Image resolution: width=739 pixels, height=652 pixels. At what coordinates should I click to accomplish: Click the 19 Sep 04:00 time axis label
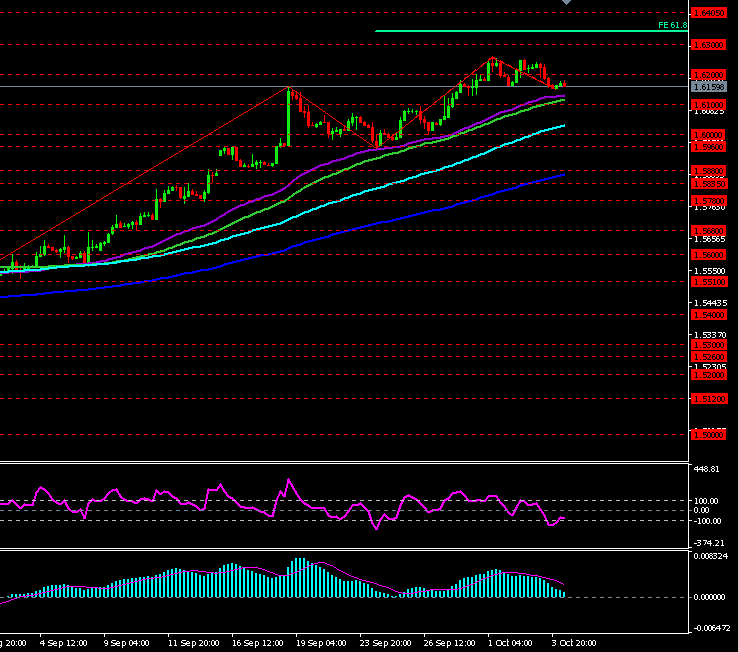pyautogui.click(x=321, y=643)
